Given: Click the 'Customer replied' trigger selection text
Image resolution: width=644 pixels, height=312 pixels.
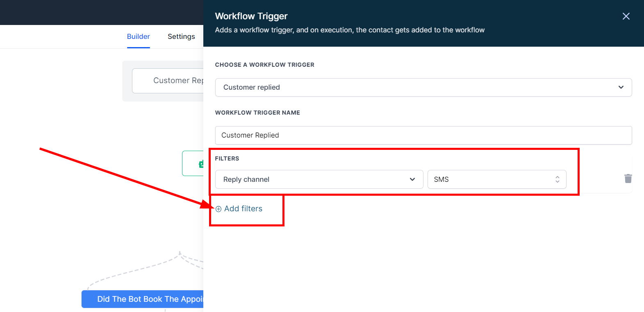Looking at the screenshot, I should pyautogui.click(x=251, y=87).
